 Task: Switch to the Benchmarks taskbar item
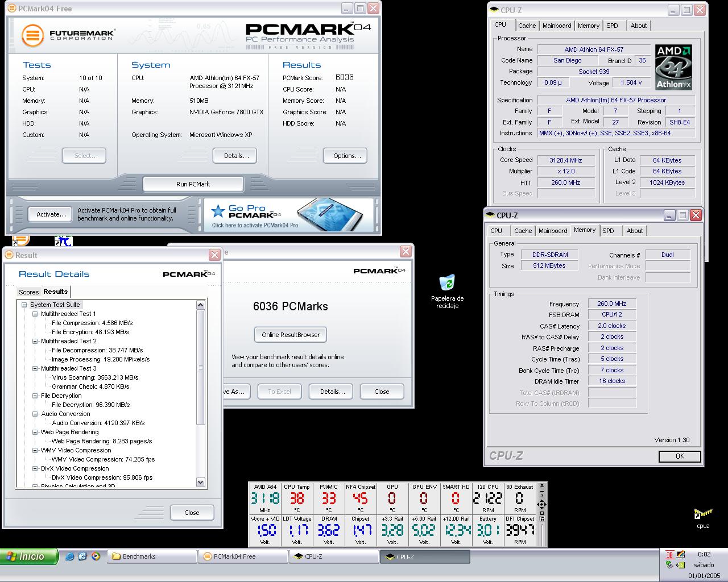pos(152,556)
